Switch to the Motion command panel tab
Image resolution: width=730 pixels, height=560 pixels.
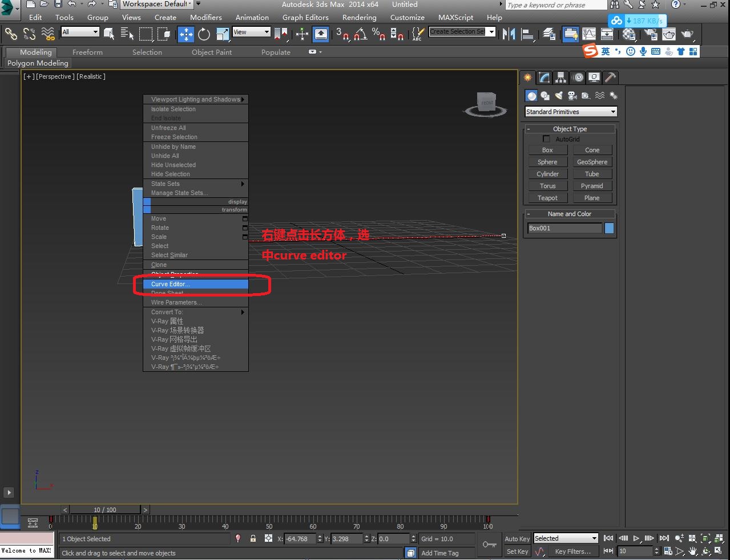point(578,78)
